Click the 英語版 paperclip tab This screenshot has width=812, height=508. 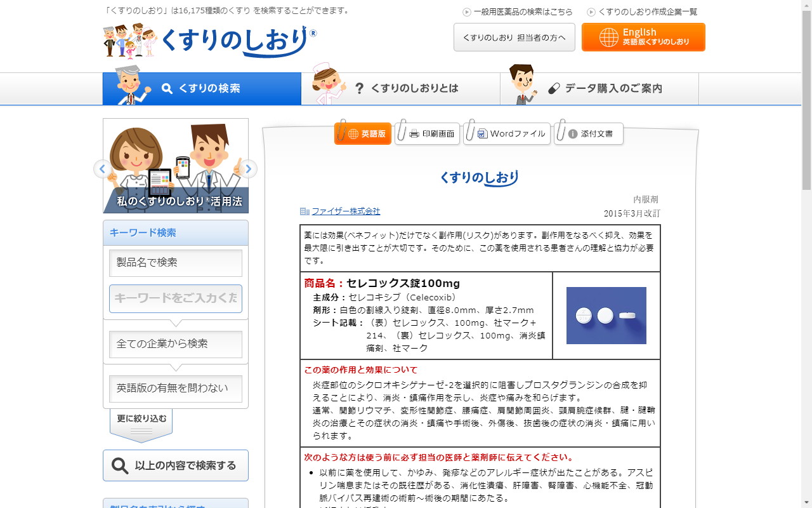click(363, 133)
